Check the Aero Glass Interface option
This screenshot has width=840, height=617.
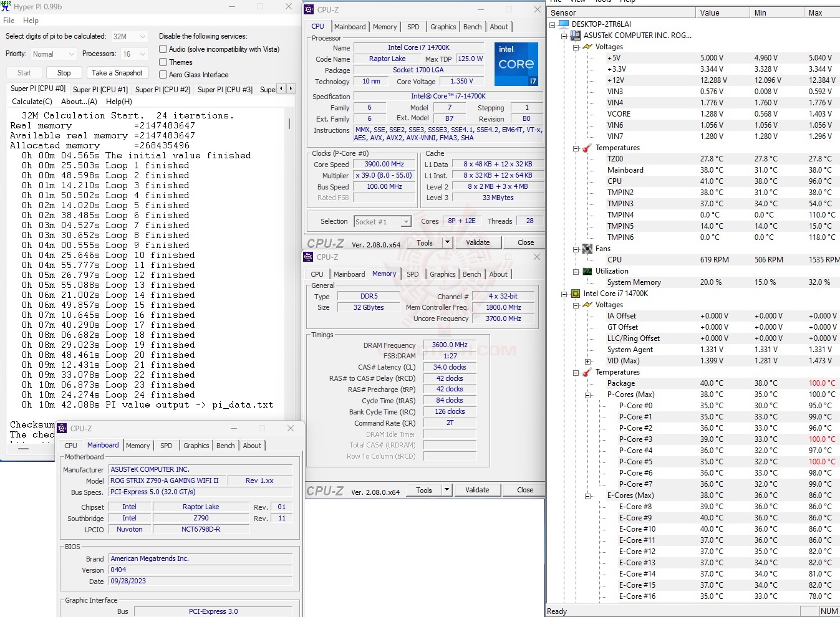[x=163, y=75]
